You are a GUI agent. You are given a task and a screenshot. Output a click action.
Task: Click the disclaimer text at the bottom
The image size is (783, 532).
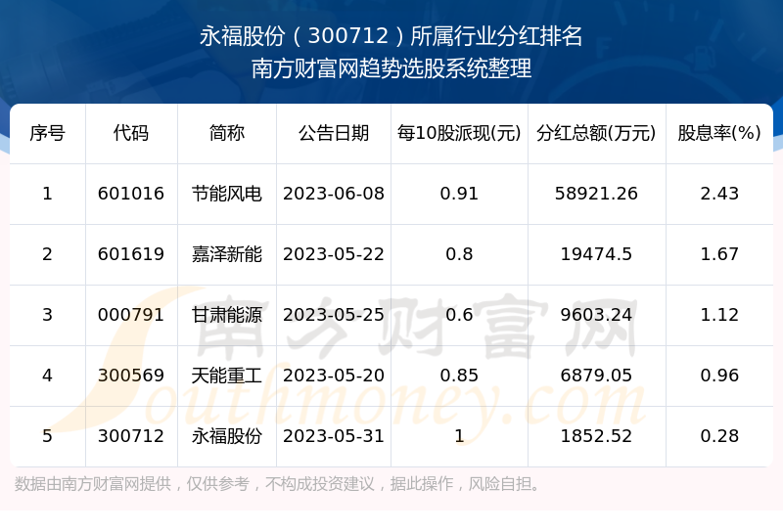coord(278,484)
